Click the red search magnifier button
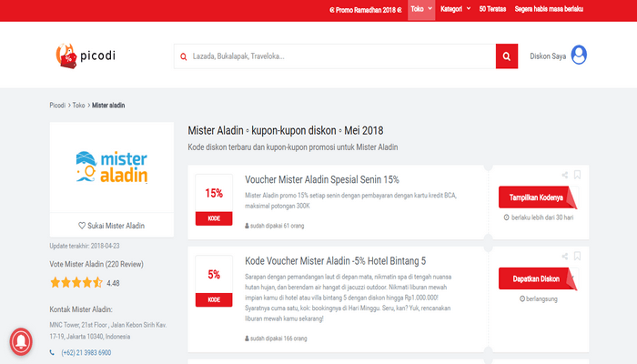The width and height of the screenshot is (637, 364). click(x=507, y=56)
